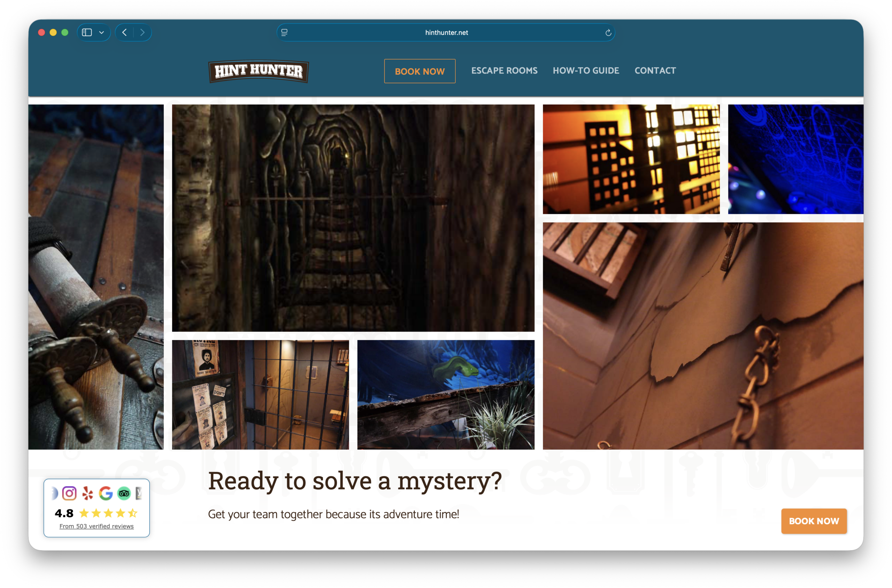Open Tripadvisor via the owl icon
The height and width of the screenshot is (588, 892).
pos(124,493)
